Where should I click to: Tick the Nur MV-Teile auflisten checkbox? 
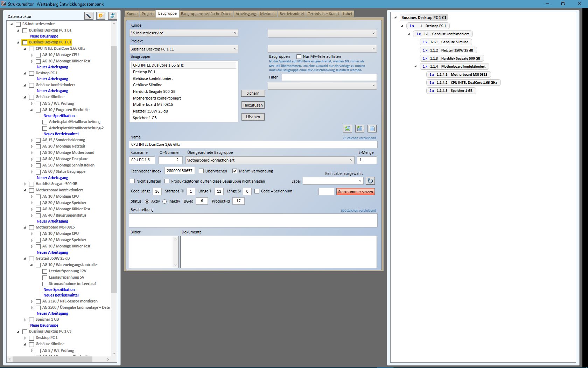(299, 56)
